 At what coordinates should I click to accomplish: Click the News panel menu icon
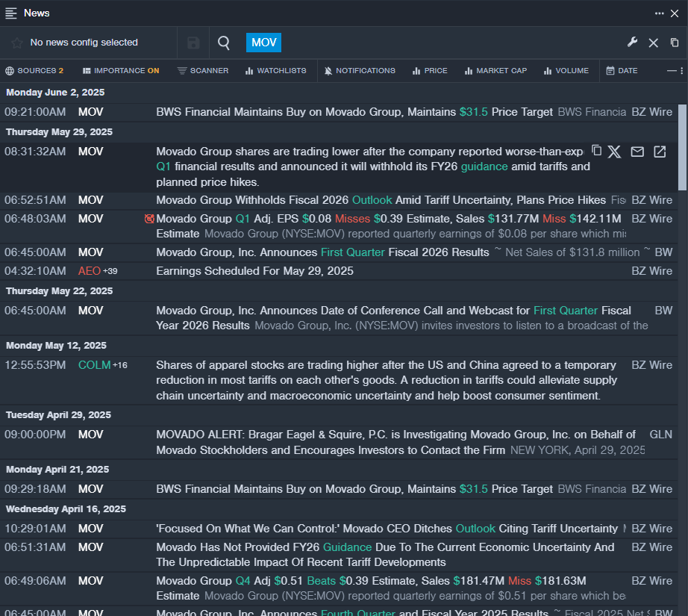click(x=11, y=13)
